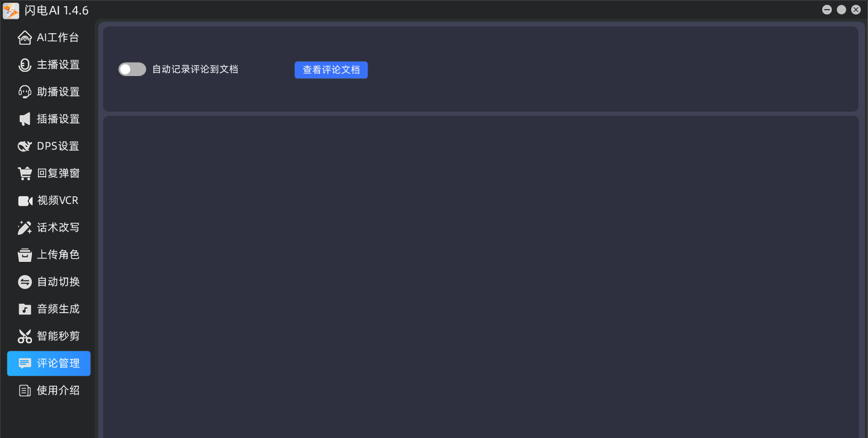Click the 助播设置 headset icon

click(25, 92)
